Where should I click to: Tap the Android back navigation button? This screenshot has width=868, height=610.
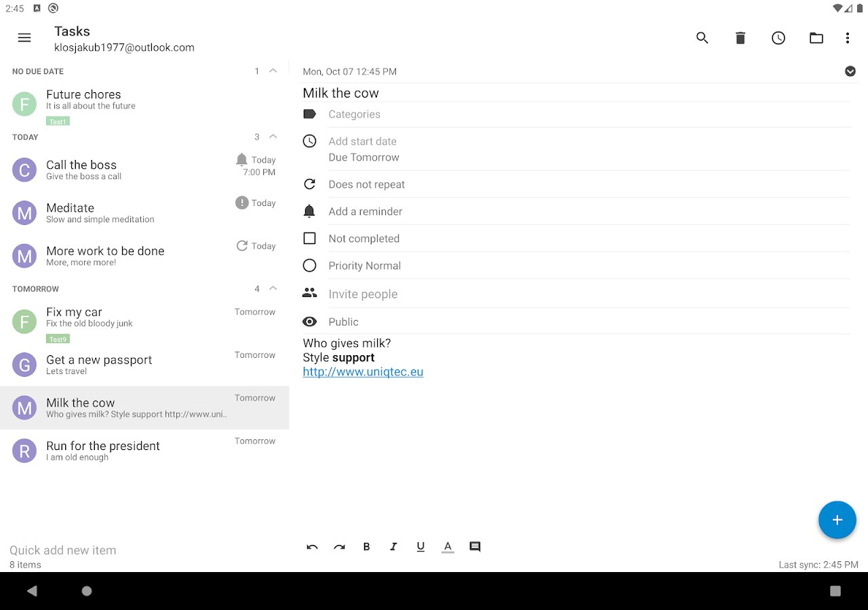[x=32, y=591]
